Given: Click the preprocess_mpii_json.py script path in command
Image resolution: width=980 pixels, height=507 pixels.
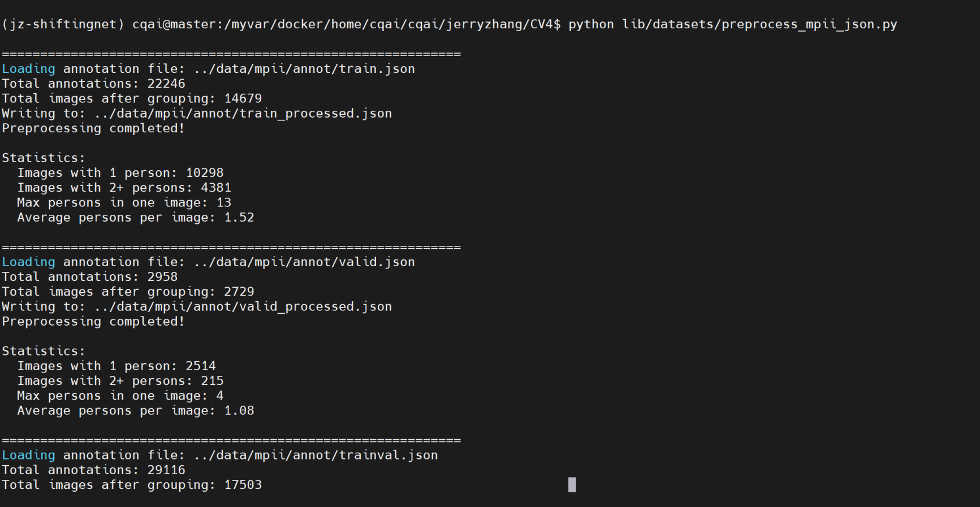Looking at the screenshot, I should pos(759,24).
